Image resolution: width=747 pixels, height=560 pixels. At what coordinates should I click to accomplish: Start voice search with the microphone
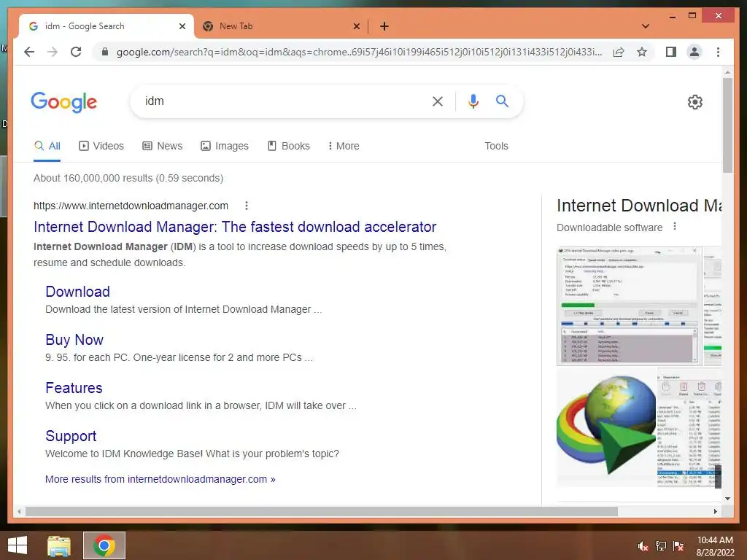pyautogui.click(x=473, y=101)
